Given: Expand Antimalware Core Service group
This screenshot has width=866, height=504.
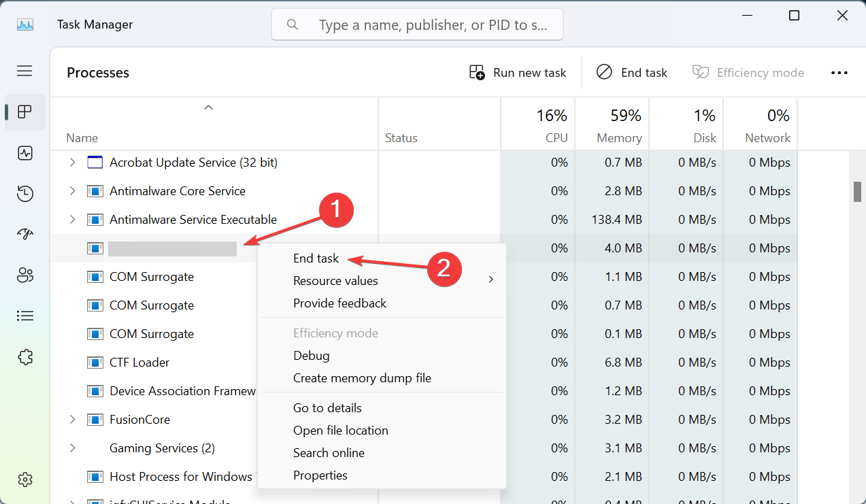Looking at the screenshot, I should (x=72, y=191).
